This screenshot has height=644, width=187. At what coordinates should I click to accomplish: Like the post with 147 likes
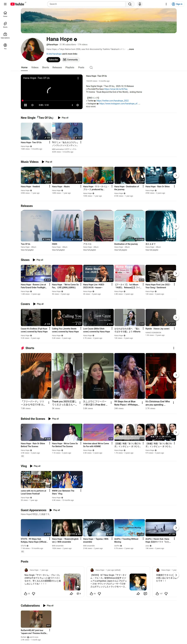click(x=157, y=594)
